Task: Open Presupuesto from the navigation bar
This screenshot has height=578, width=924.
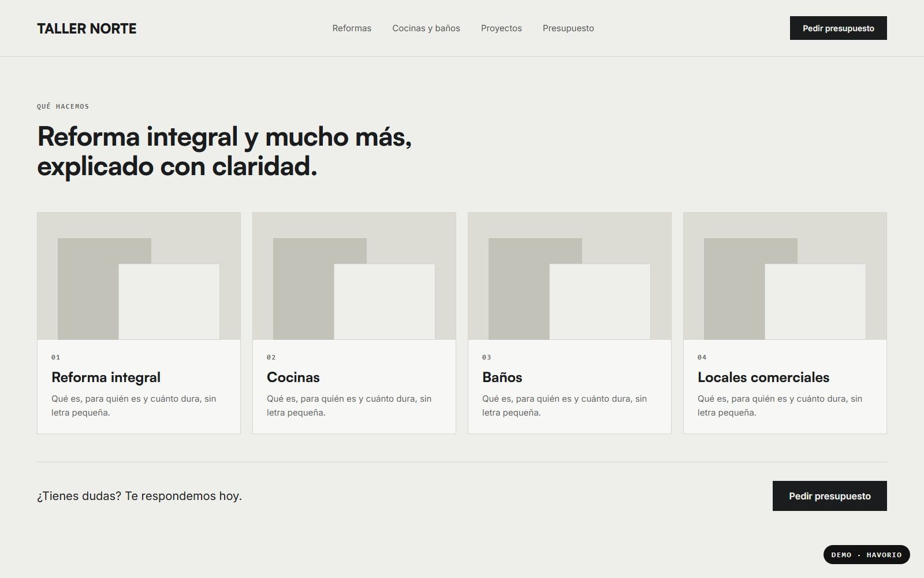Action: tap(568, 28)
